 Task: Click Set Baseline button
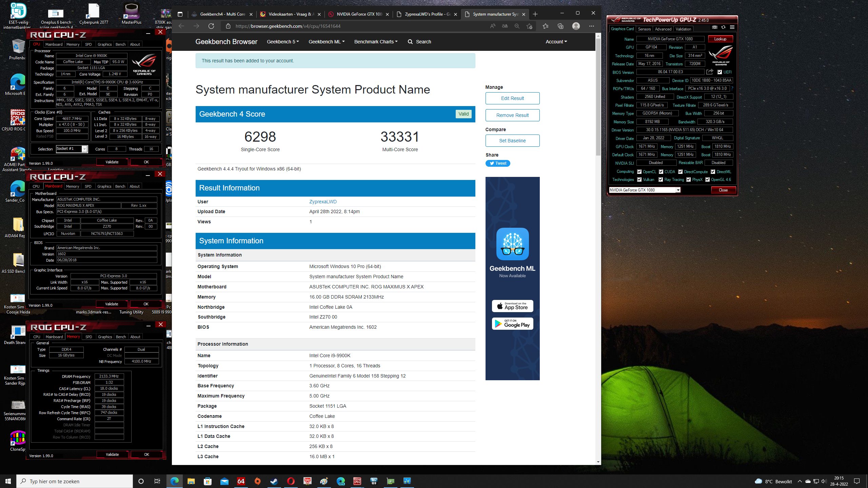point(512,141)
